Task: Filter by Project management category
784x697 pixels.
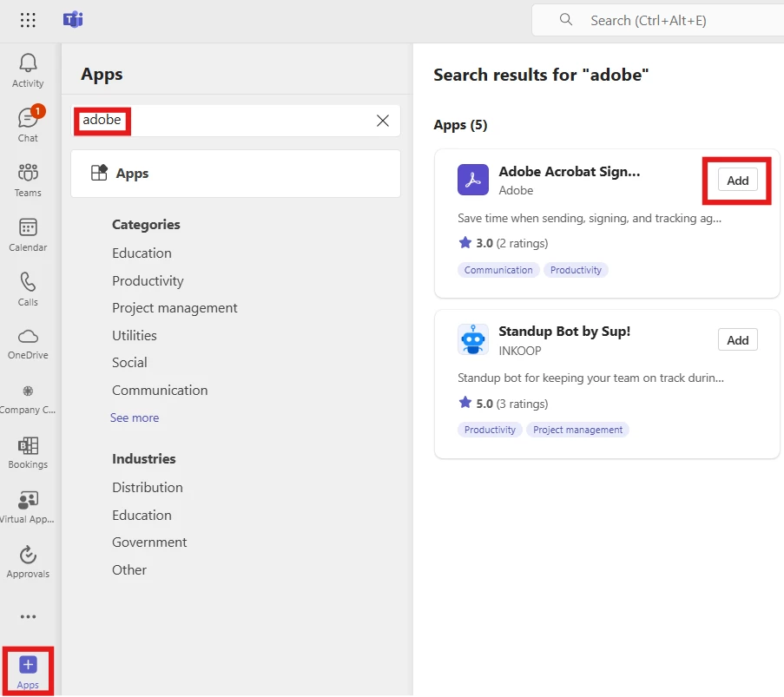Action: click(x=175, y=308)
